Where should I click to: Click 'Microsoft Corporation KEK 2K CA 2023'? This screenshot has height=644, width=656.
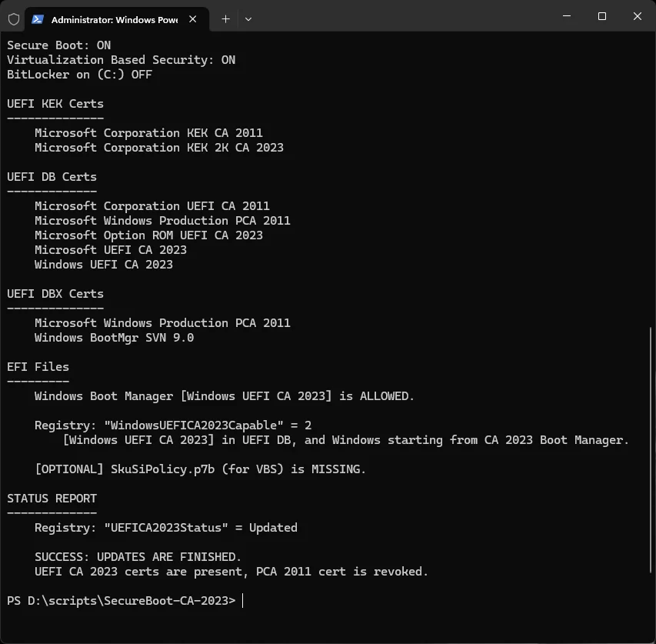click(159, 148)
